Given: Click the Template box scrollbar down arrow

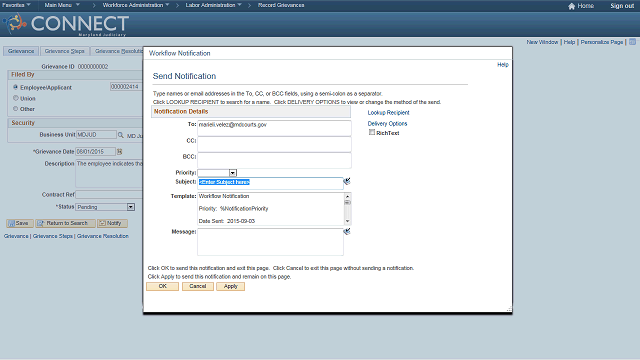Looking at the screenshot, I should pyautogui.click(x=347, y=221).
